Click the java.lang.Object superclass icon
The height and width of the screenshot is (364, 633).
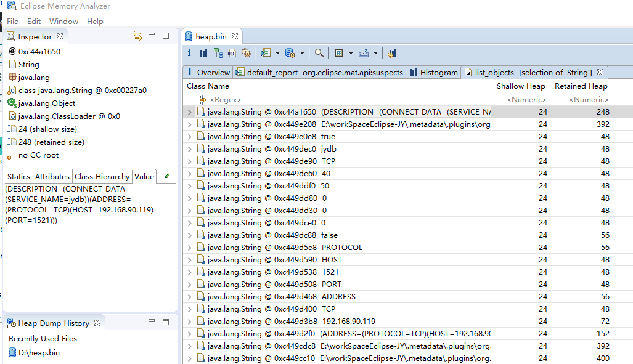(x=12, y=103)
